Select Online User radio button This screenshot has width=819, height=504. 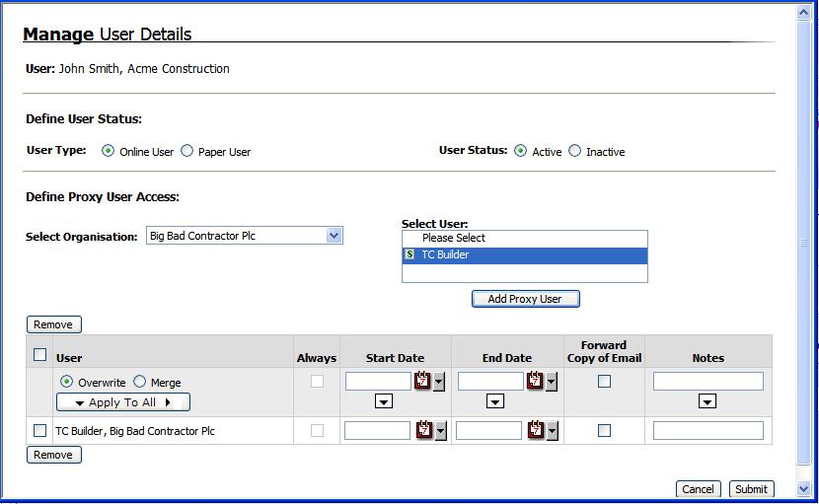[x=109, y=151]
